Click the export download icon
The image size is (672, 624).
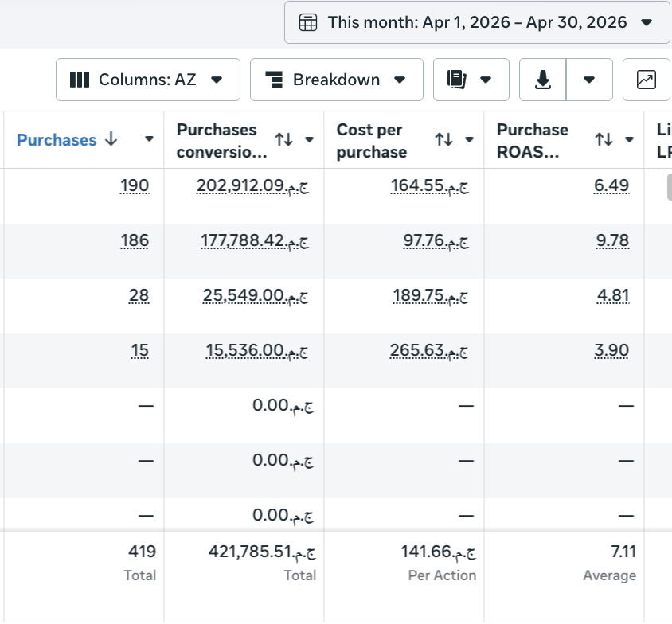click(x=542, y=80)
